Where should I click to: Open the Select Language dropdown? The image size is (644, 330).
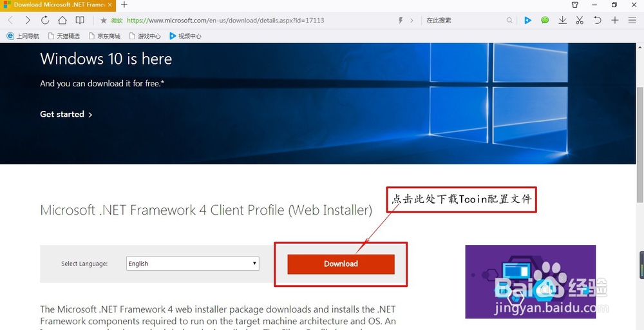tap(193, 264)
